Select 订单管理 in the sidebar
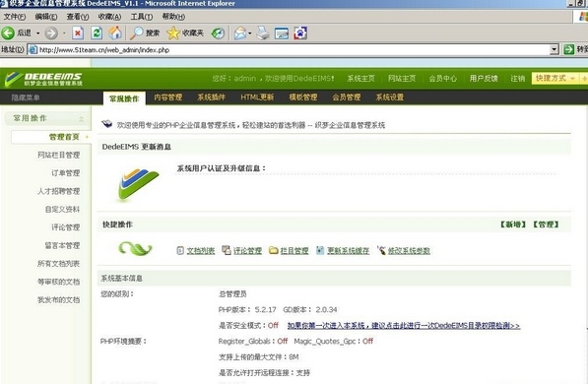Image resolution: width=588 pixels, height=384 pixels. pos(66,173)
